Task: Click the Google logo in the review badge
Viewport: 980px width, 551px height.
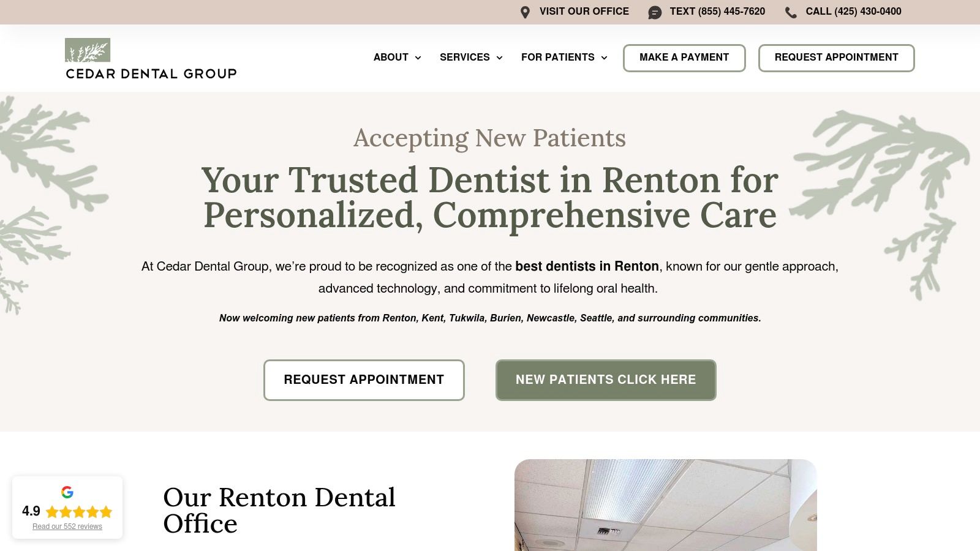Action: (68, 491)
